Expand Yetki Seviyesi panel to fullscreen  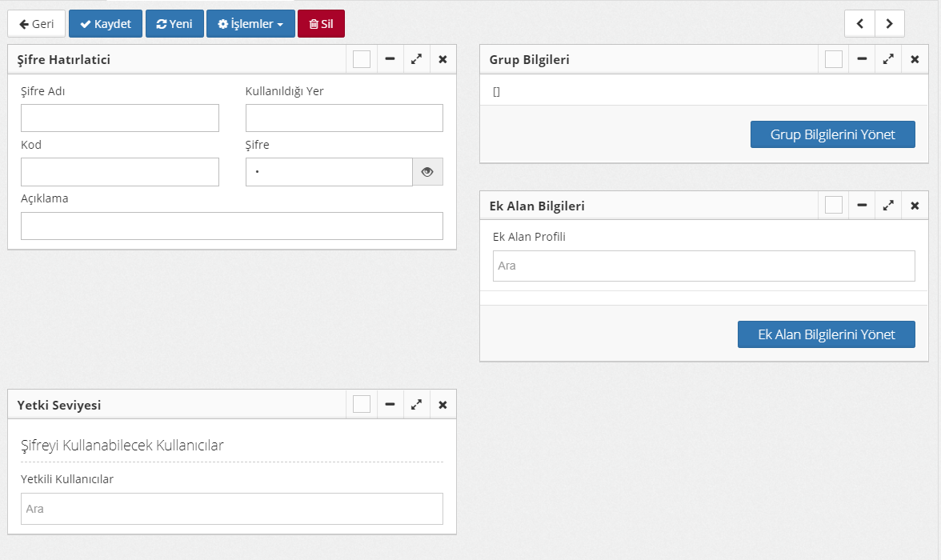click(x=416, y=405)
